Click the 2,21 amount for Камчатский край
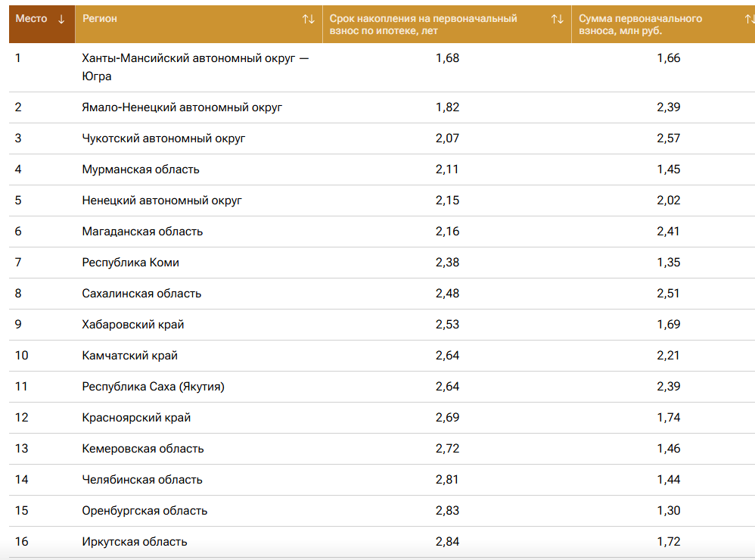Image resolution: width=755 pixels, height=560 pixels. point(668,356)
